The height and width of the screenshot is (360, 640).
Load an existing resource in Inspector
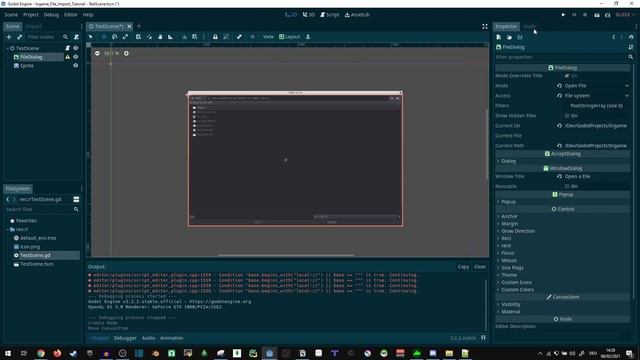(509, 37)
